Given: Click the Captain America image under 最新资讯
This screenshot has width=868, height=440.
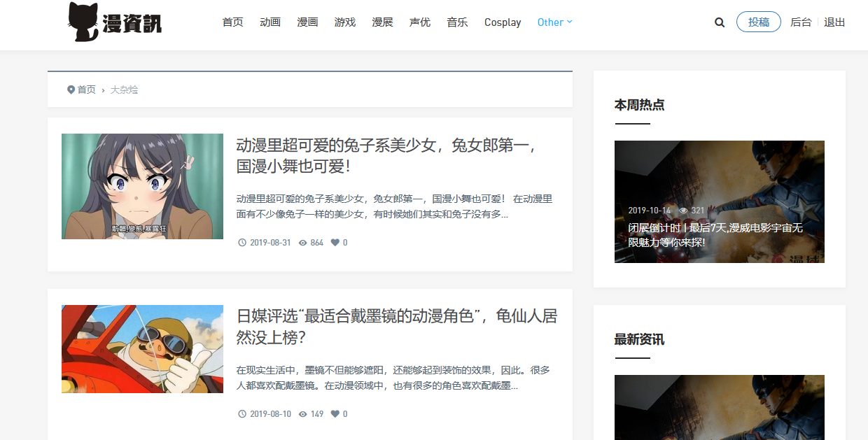Looking at the screenshot, I should click(x=720, y=407).
